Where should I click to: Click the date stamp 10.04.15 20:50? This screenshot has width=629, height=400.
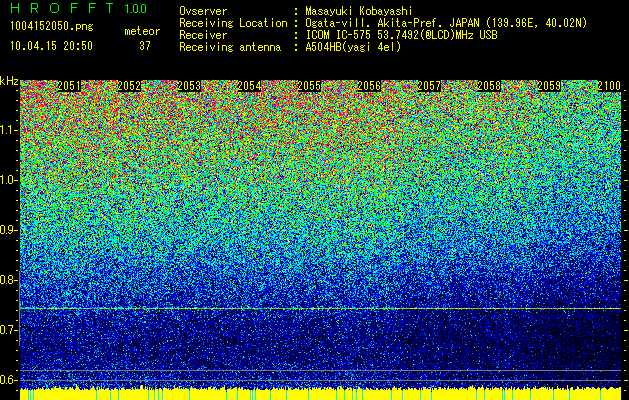click(51, 46)
